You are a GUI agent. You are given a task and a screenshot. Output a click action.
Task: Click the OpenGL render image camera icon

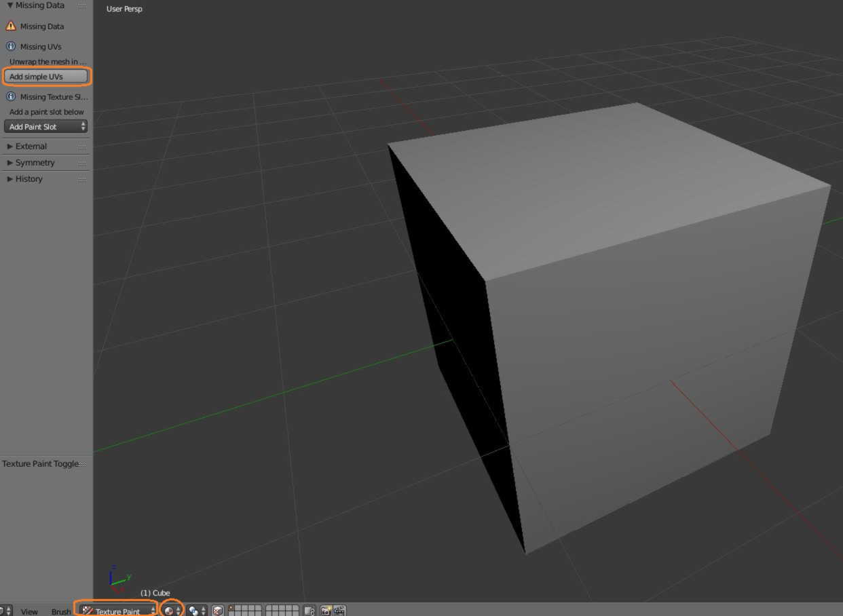326,611
